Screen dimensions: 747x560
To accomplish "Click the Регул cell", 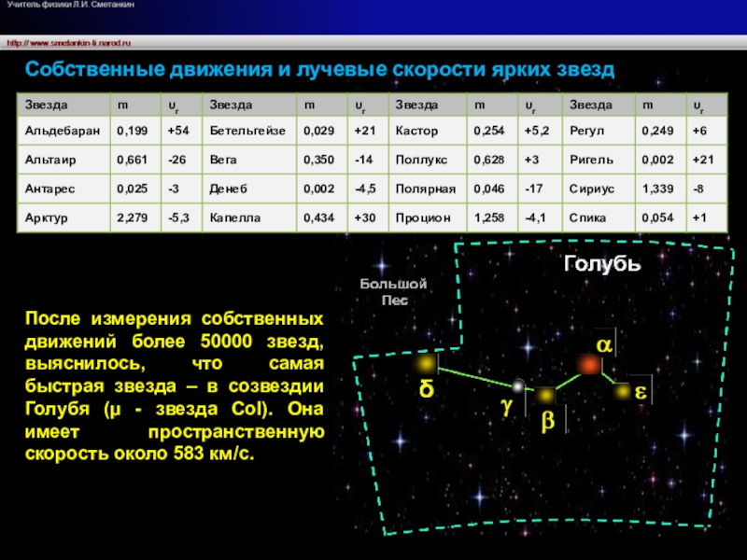I will coord(599,131).
